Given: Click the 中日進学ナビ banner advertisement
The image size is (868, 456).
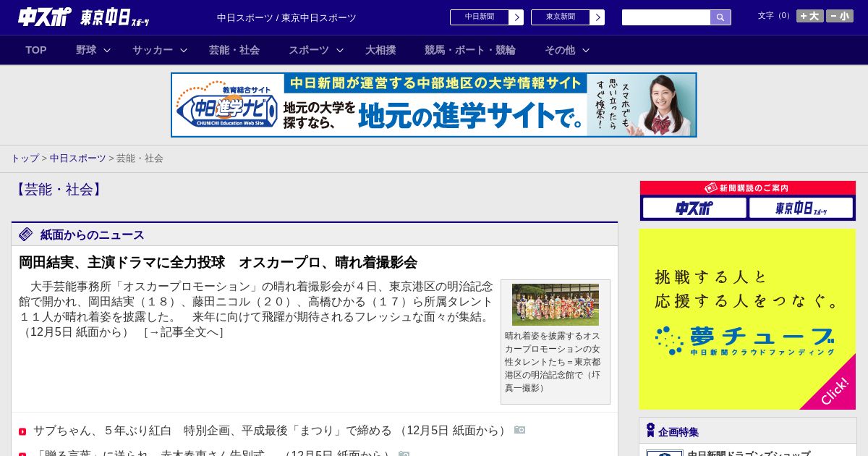Looking at the screenshot, I should [434, 105].
